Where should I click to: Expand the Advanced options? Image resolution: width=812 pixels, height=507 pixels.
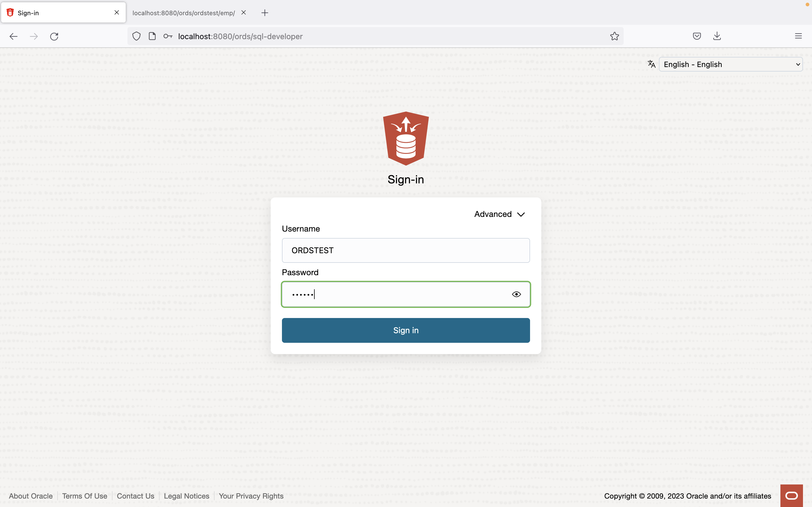click(499, 214)
